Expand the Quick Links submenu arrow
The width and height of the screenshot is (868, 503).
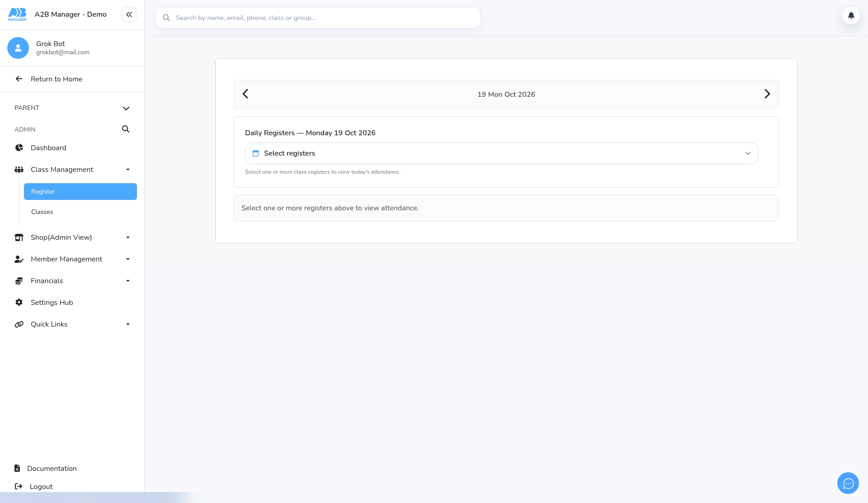tap(128, 324)
